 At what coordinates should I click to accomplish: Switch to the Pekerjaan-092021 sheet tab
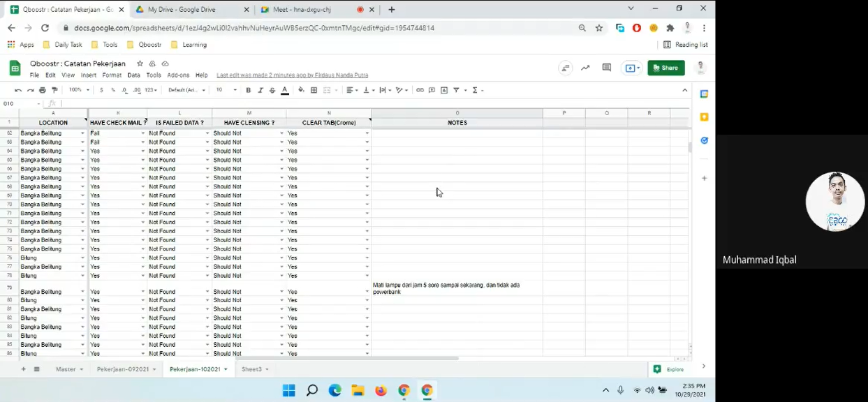coord(123,369)
